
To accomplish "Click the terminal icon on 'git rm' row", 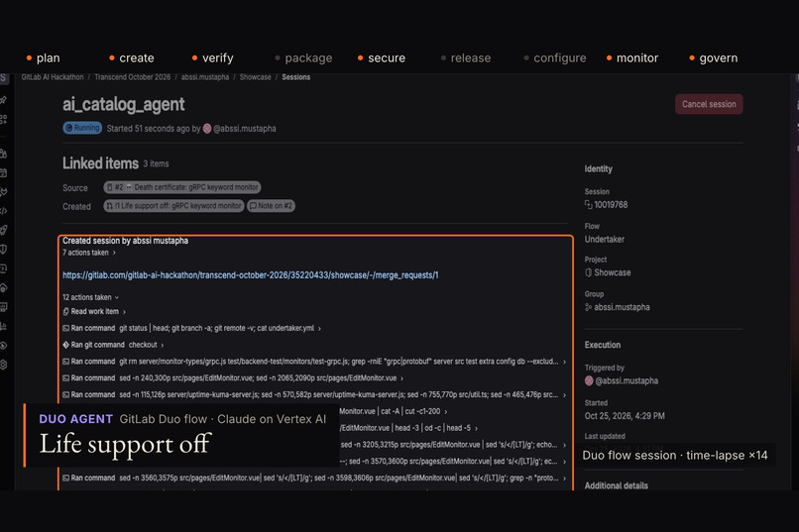I will [x=65, y=362].
